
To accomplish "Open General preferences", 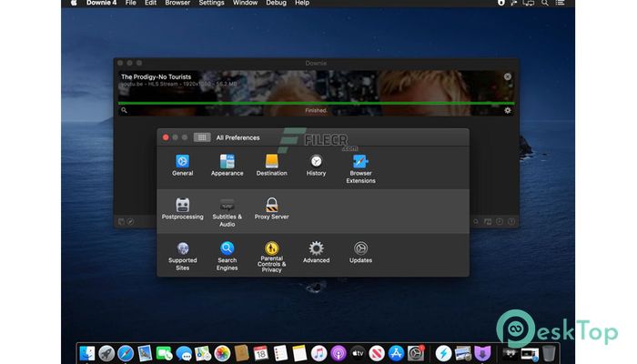I will (182, 165).
